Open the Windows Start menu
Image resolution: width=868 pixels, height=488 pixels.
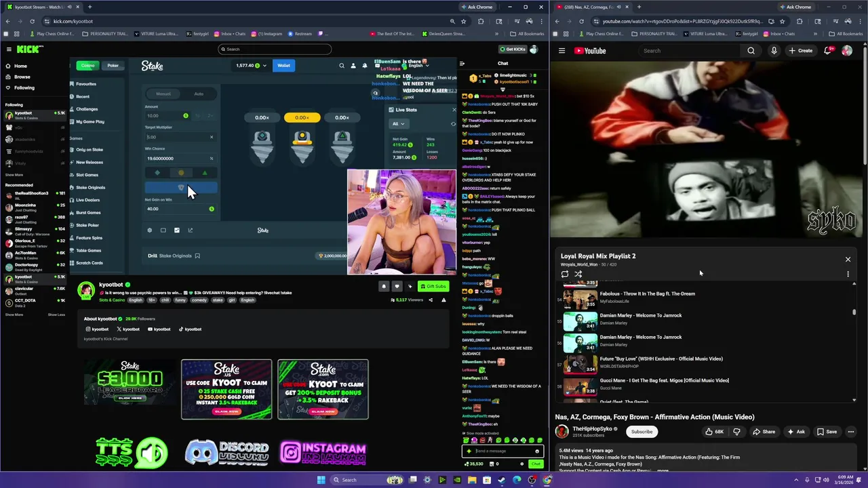coord(321,480)
